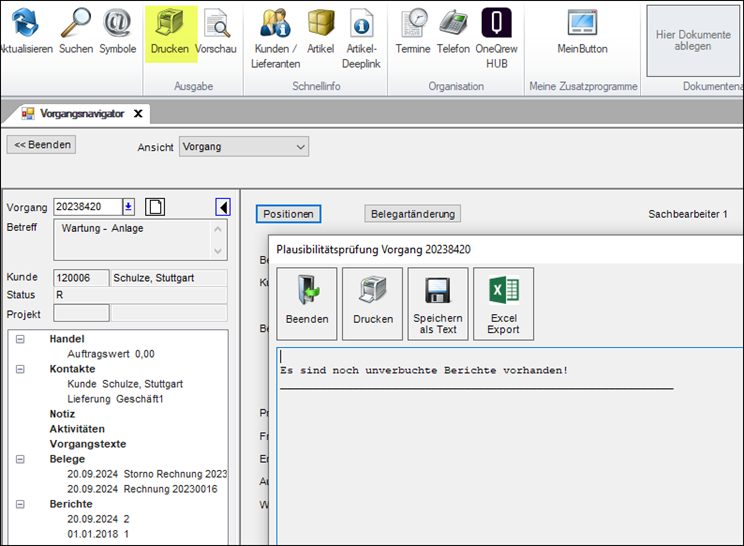Select report 01.01.2018 1 entry

click(98, 534)
